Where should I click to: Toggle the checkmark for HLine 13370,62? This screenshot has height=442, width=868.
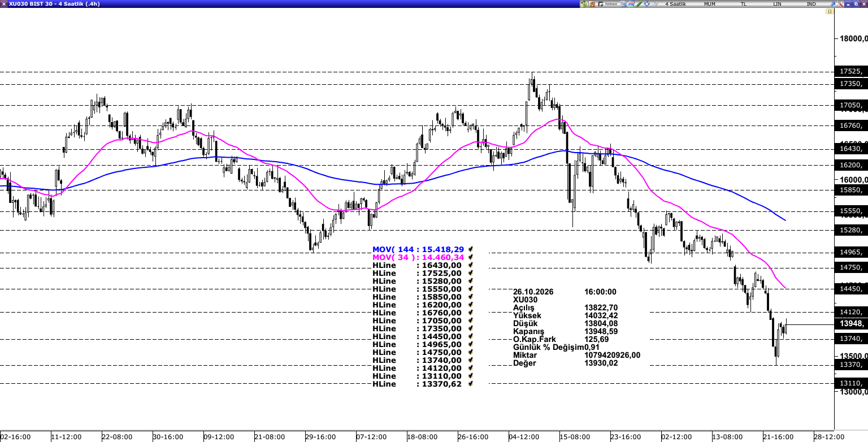[x=470, y=384]
